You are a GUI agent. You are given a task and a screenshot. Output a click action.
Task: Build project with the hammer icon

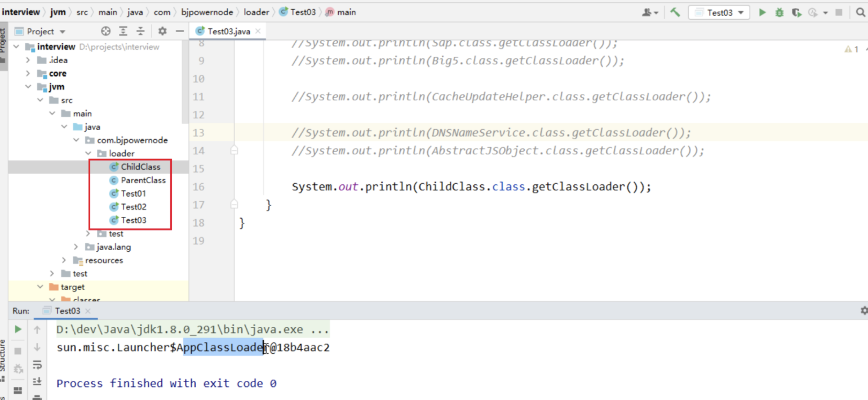[675, 12]
